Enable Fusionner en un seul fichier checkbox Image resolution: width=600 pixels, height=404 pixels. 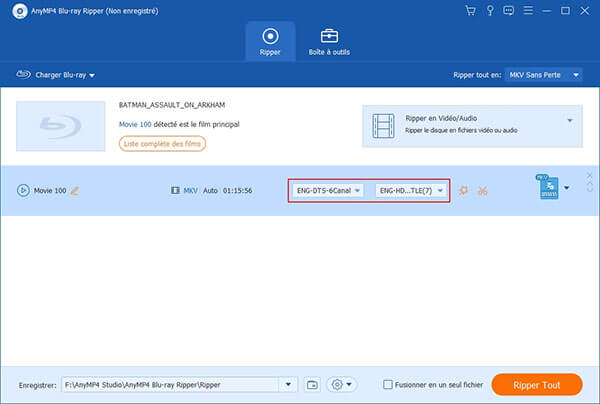[388, 384]
